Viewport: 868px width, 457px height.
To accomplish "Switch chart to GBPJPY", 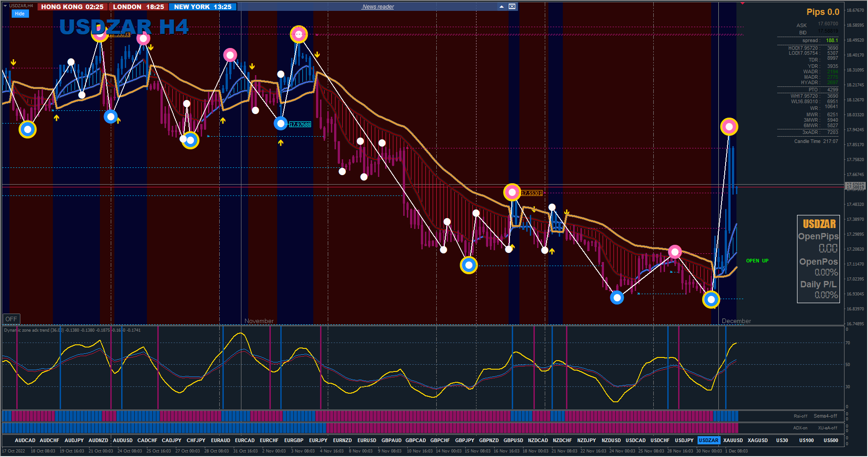I will (464, 440).
